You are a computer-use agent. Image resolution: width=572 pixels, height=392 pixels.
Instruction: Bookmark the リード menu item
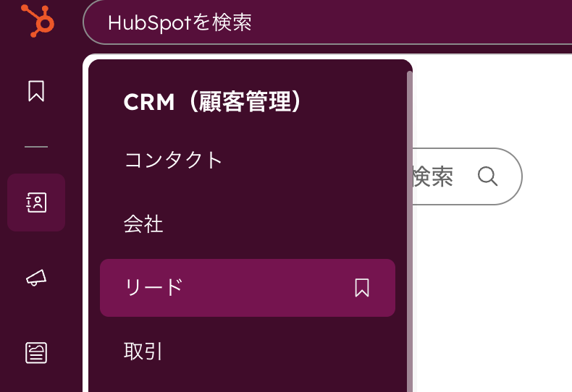(362, 288)
